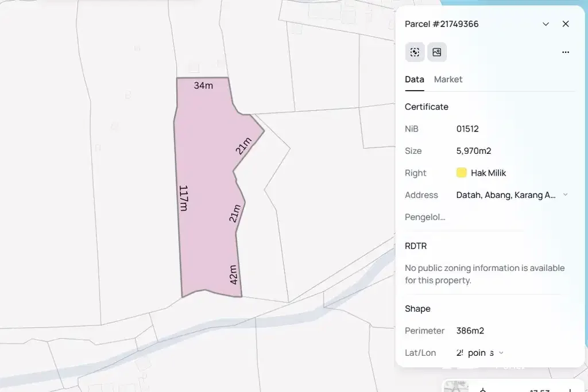Open the parcel image view icon
588x392 pixels.
(437, 52)
